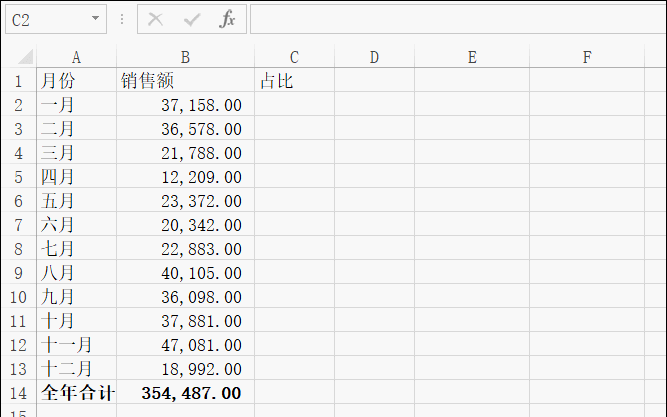The image size is (667, 417).
Task: Click the 销售额 header cell
Action: tap(185, 81)
